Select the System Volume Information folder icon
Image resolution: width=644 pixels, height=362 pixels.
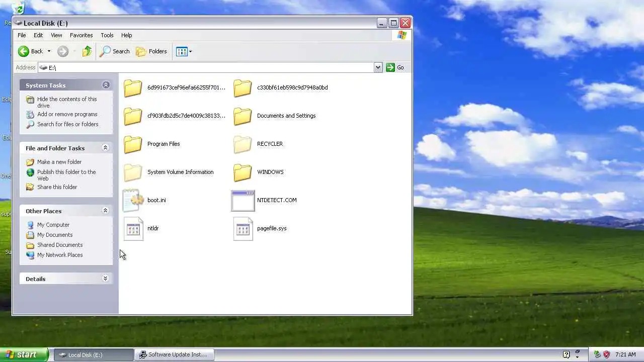[x=133, y=172]
